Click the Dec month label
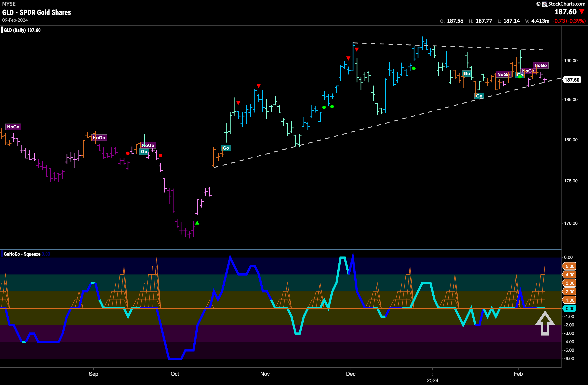Image resolution: width=588 pixels, height=385 pixels. coord(351,374)
